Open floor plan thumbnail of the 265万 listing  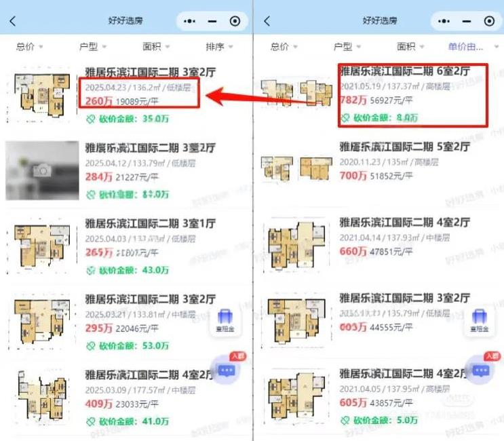coord(42,246)
